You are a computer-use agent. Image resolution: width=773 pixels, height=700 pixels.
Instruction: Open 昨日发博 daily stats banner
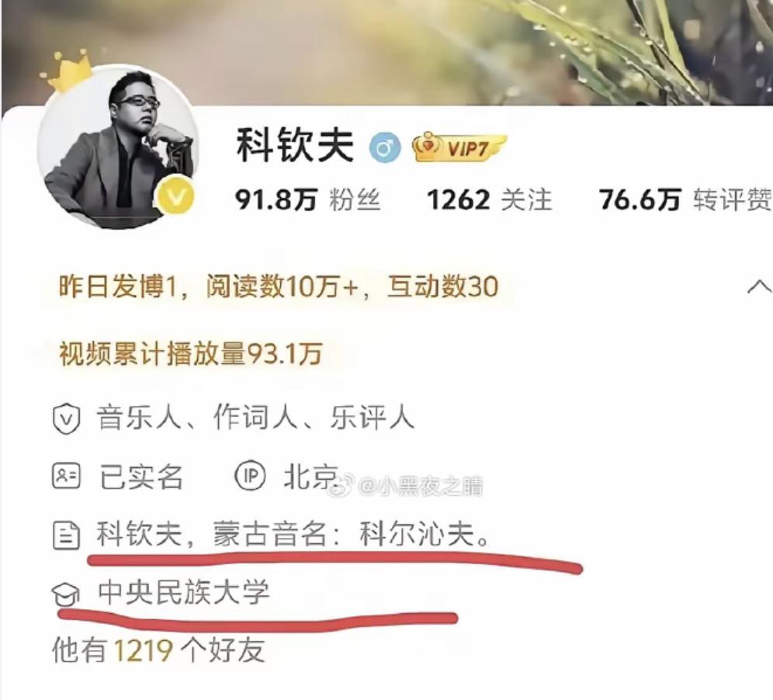[279, 286]
